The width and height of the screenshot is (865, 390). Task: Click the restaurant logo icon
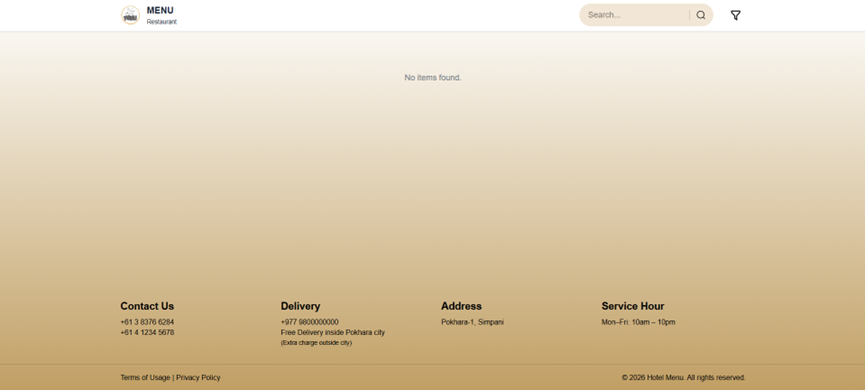(x=130, y=15)
